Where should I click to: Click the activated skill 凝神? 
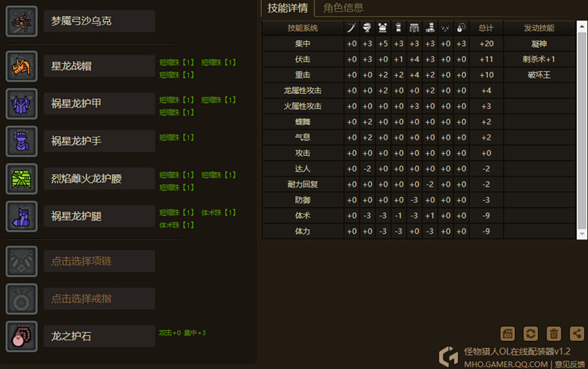coord(539,44)
